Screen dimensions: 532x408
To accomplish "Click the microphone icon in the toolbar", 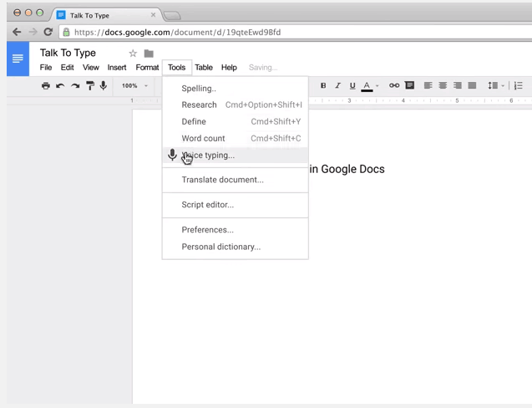I will click(104, 85).
